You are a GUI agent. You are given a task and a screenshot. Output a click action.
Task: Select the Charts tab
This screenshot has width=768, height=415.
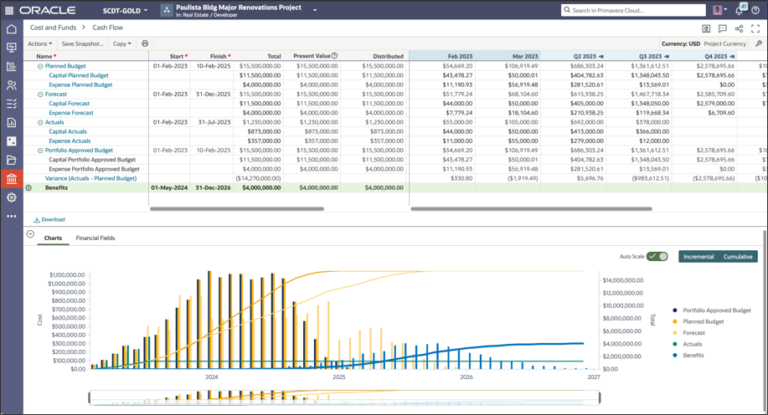click(53, 239)
